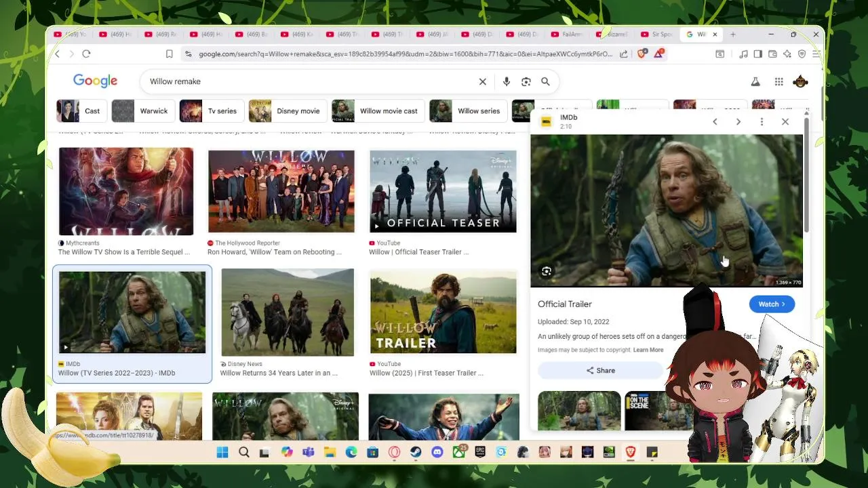Open the Brave Shields lion icon
868x488 pixels.
tap(642, 54)
